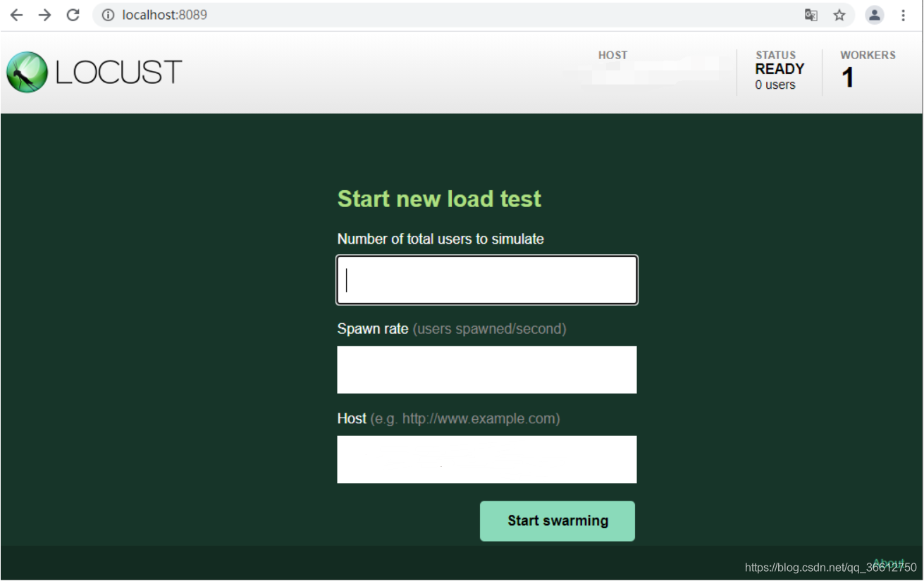Viewport: 924px width, 581px height.
Task: Click the Host input field
Action: [487, 459]
